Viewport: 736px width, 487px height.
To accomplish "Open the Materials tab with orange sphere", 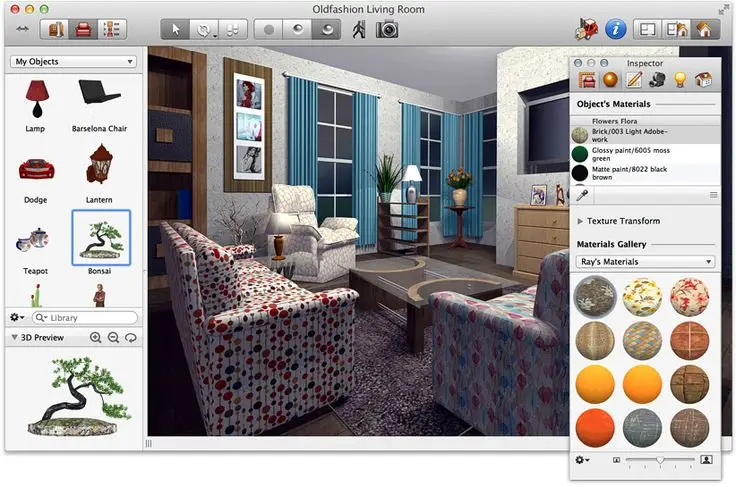I will (609, 80).
